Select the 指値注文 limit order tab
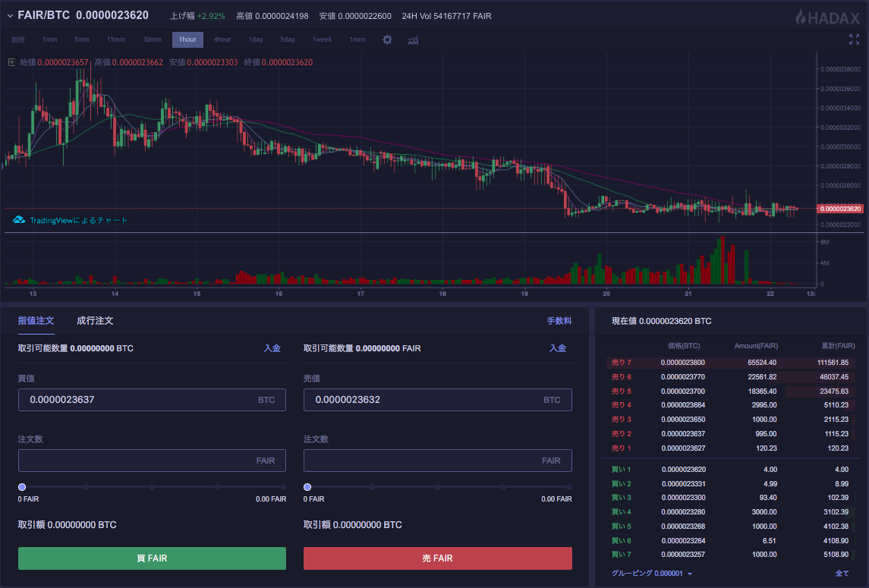869x588 pixels. 36,321
